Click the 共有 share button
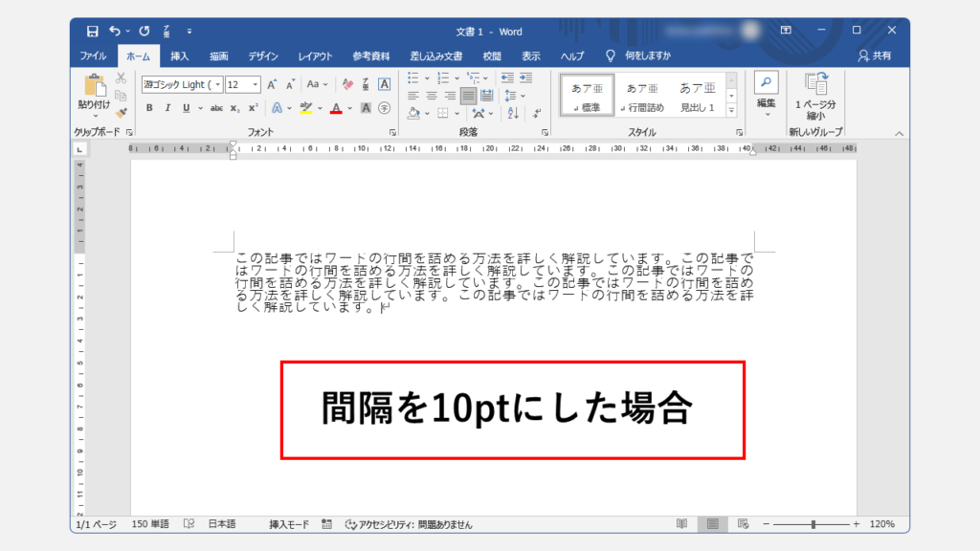This screenshot has height=551, width=980. [875, 55]
